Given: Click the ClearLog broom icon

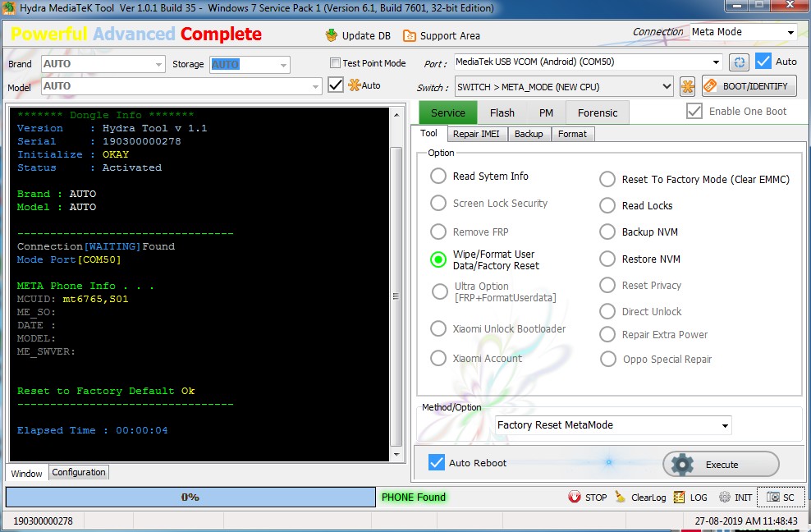Looking at the screenshot, I should click(620, 497).
